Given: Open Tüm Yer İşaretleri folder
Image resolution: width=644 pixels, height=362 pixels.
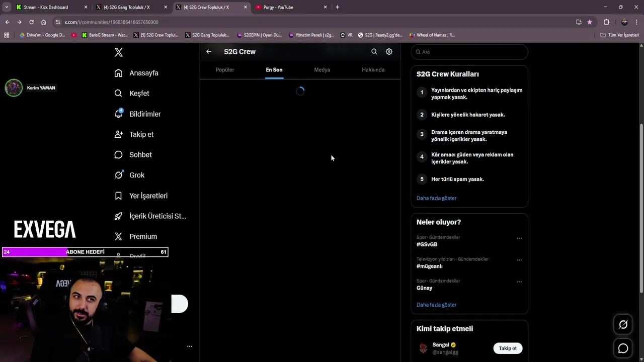Looking at the screenshot, I should [x=619, y=35].
